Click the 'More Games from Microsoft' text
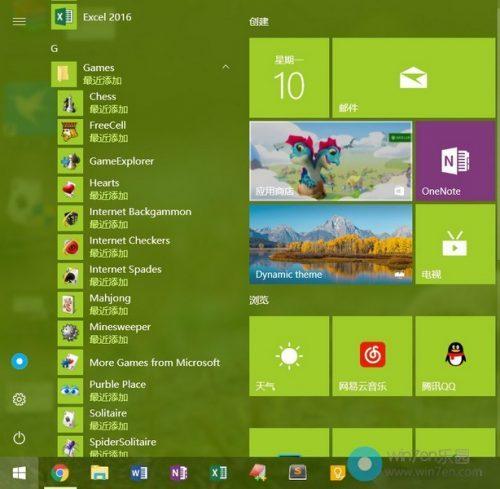 155,362
